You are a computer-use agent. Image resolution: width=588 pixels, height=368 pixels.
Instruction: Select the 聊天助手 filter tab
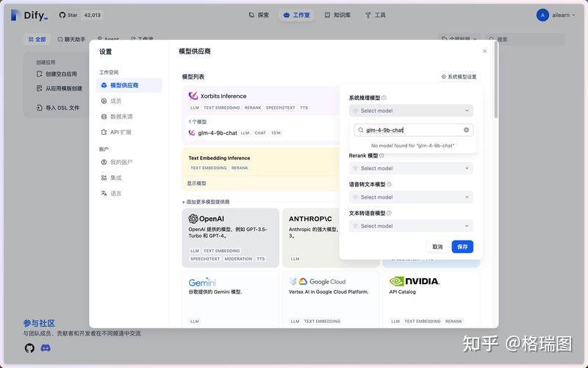(x=71, y=39)
